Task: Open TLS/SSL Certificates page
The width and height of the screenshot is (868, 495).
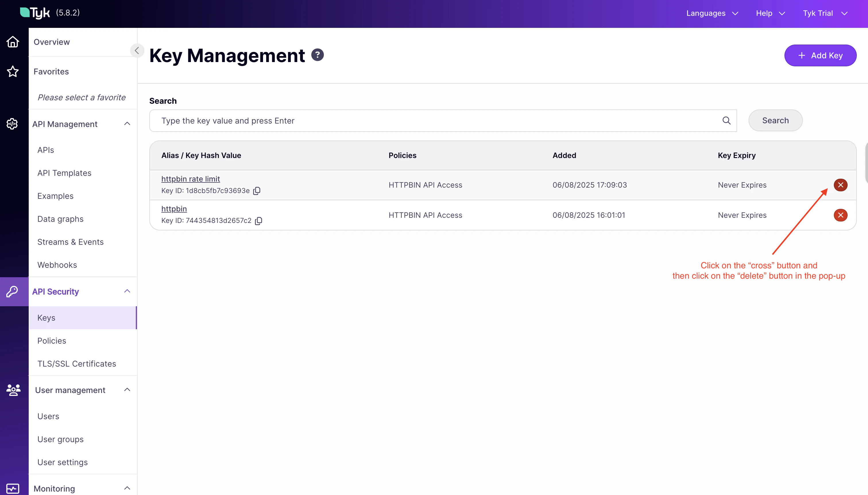Action: (x=77, y=363)
